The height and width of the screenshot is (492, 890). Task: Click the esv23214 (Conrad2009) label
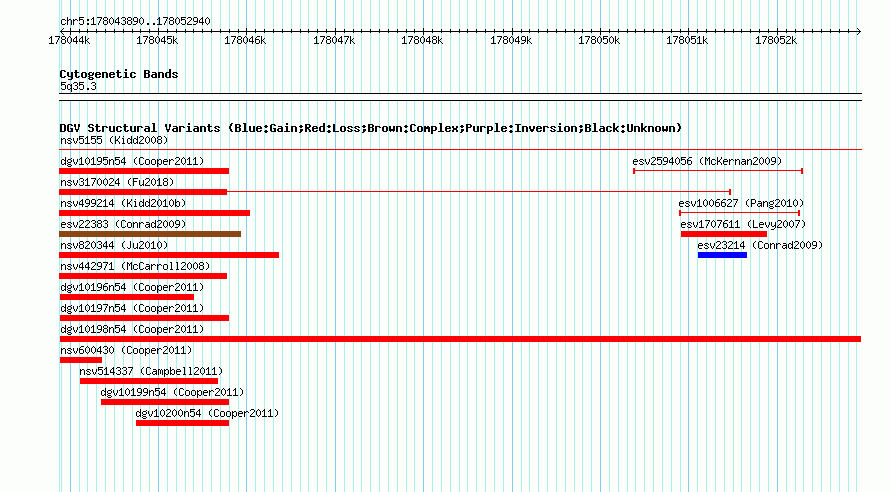tap(760, 245)
